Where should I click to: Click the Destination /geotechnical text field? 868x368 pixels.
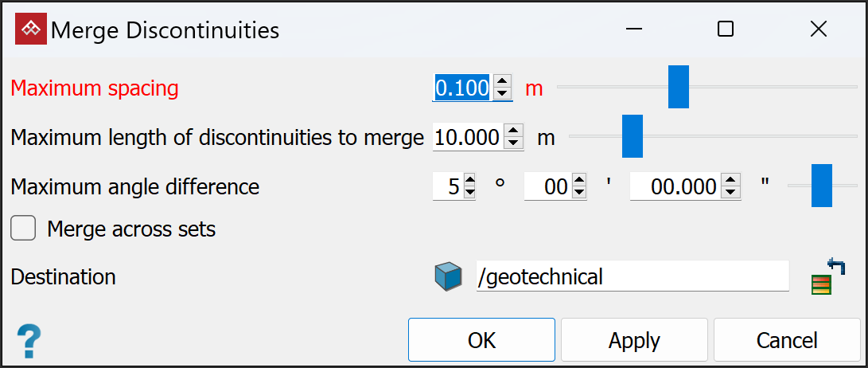(x=632, y=277)
